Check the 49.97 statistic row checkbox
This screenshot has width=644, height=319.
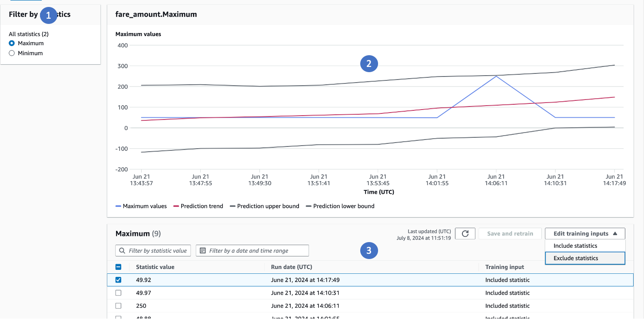pyautogui.click(x=118, y=293)
